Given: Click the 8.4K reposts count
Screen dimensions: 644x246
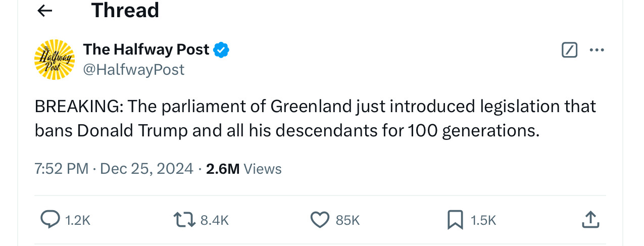Looking at the screenshot, I should click(214, 220).
